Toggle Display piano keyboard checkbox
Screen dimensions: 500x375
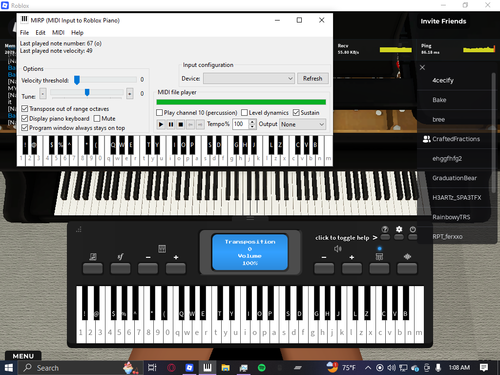(25, 118)
